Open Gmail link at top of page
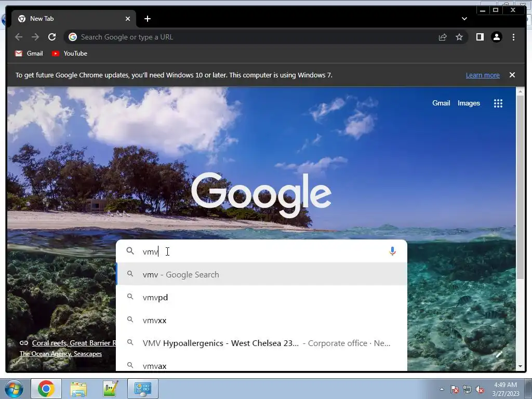 pos(441,103)
